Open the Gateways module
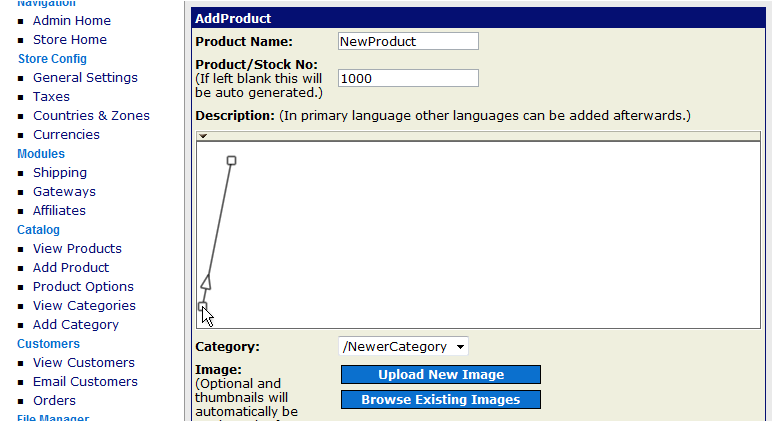Screen dimensions: 776x422 pyautogui.click(x=64, y=191)
